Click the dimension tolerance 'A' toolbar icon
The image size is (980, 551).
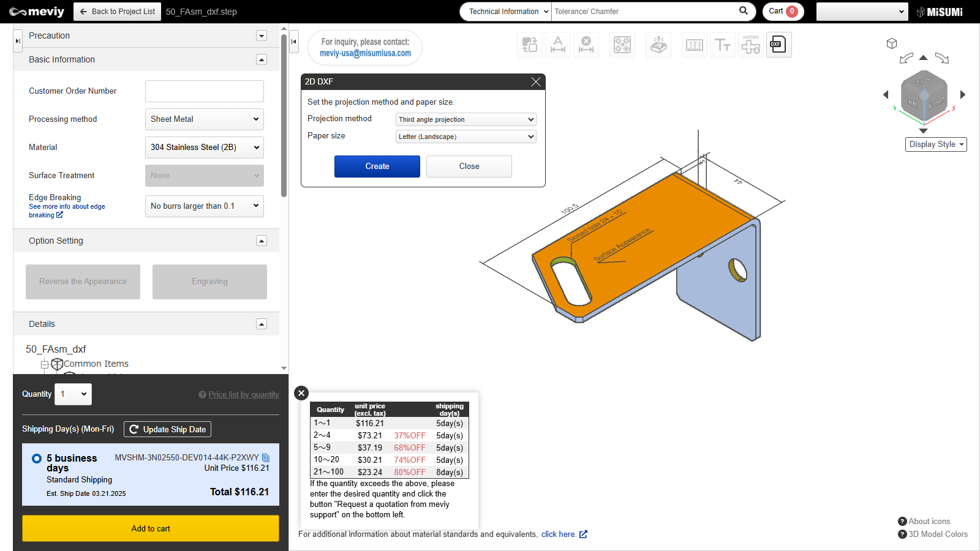click(x=558, y=45)
